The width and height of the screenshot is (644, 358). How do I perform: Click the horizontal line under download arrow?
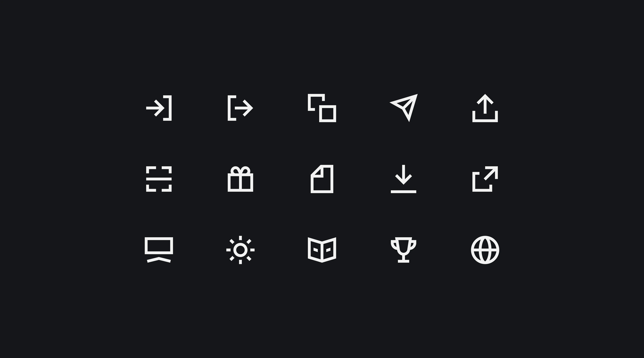pos(404,192)
